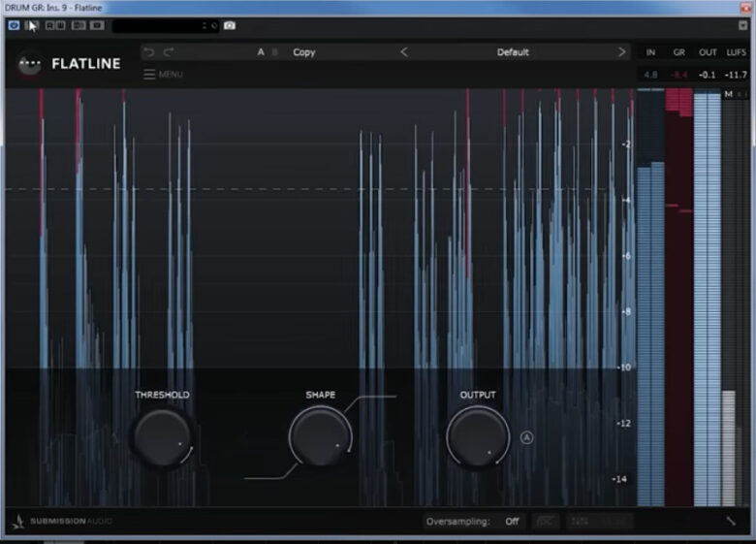This screenshot has height=544, width=756.
Task: Click the camera snapshot icon
Action: click(x=230, y=25)
